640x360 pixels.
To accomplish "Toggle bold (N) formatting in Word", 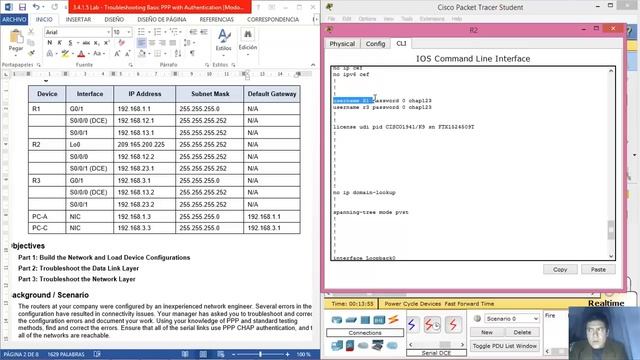I will (50, 43).
